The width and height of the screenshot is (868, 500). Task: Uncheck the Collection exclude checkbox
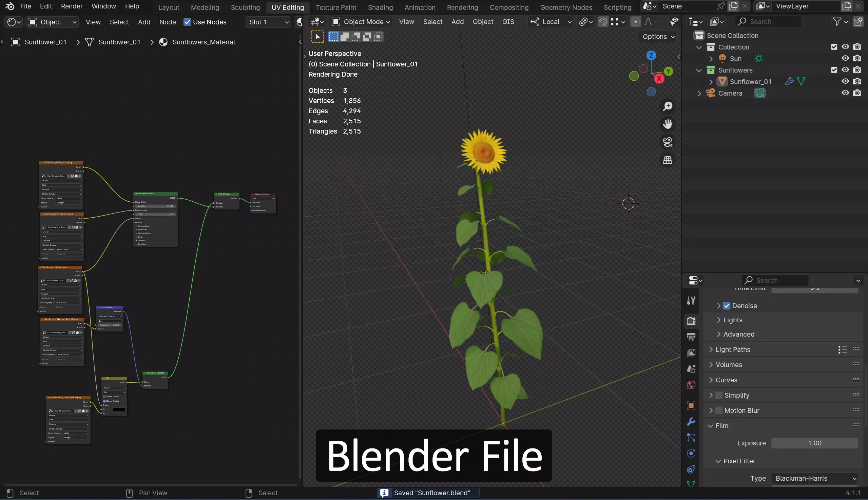click(834, 47)
